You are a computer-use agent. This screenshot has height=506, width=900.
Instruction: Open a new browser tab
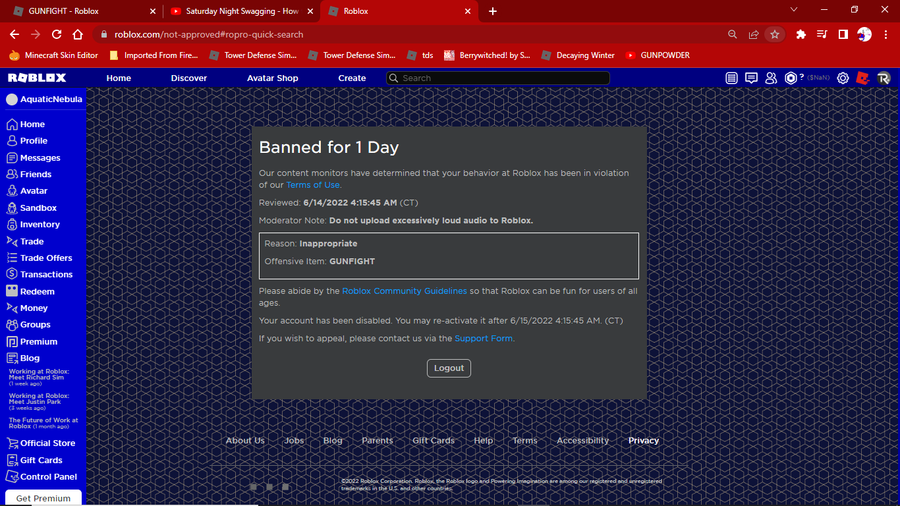492,11
